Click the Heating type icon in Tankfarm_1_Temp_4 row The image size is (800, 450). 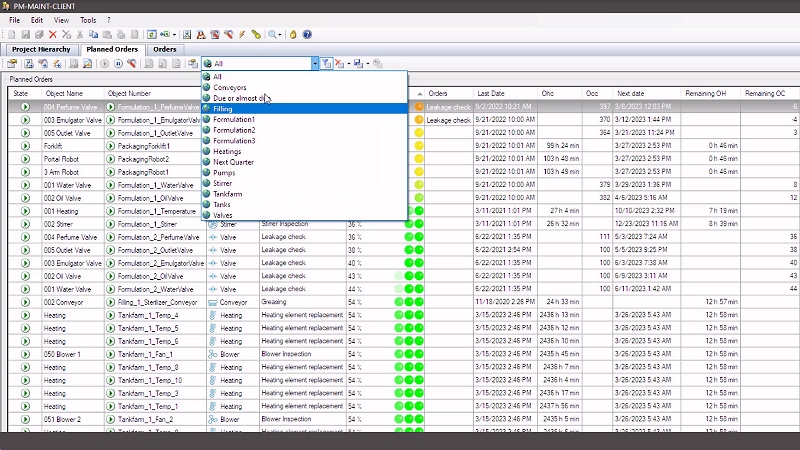pyautogui.click(x=213, y=315)
